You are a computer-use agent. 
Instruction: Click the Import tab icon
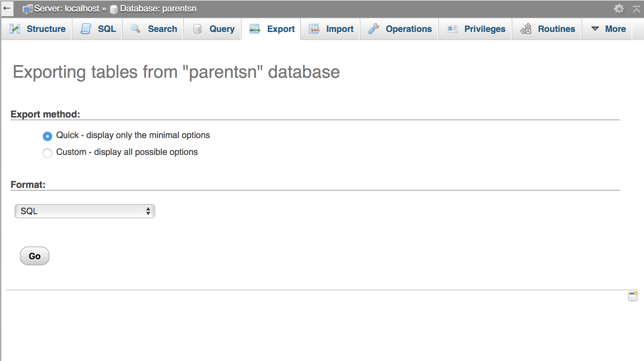coord(314,29)
